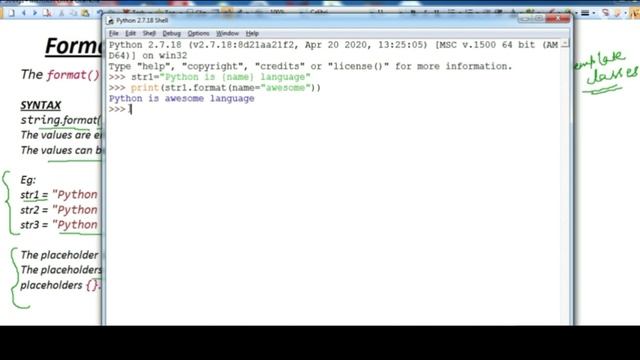Open the Shell menu in the IDLE window
The width and height of the screenshot is (640, 360).
(x=149, y=33)
